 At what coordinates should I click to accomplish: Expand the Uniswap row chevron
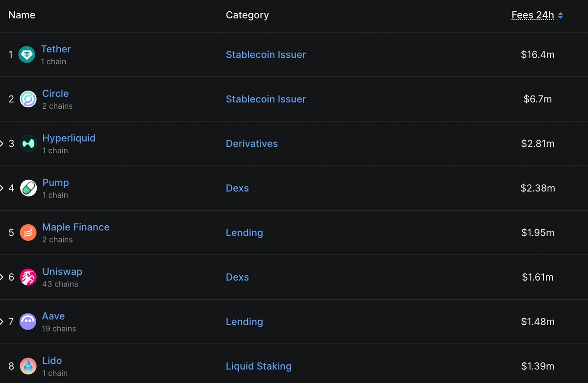coord(2,277)
